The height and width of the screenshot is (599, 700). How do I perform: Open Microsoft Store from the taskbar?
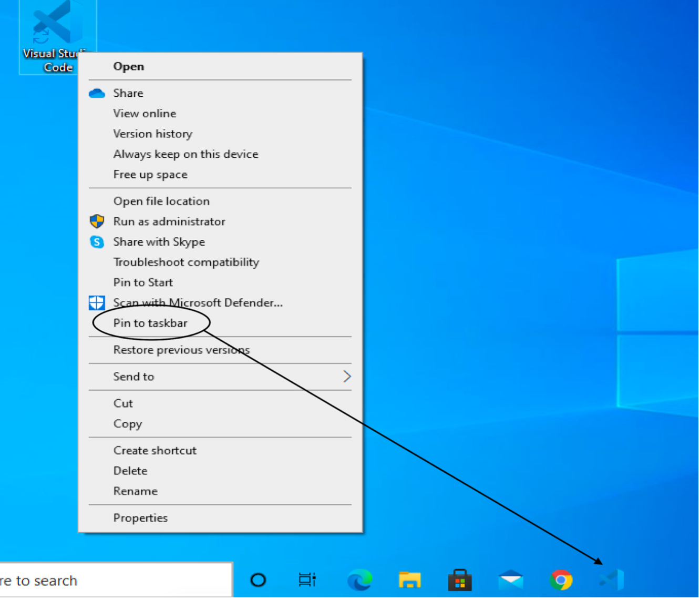(x=460, y=580)
